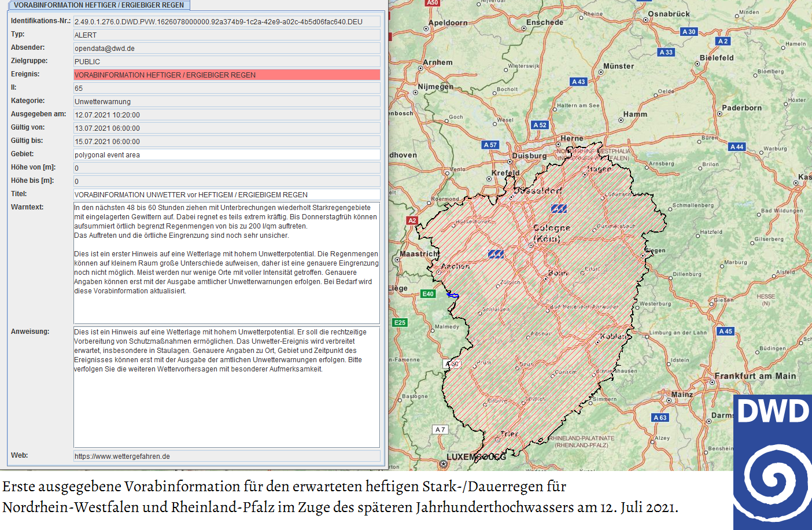
Task: Click the Identifikations-Nr. value field
Action: tap(227, 21)
